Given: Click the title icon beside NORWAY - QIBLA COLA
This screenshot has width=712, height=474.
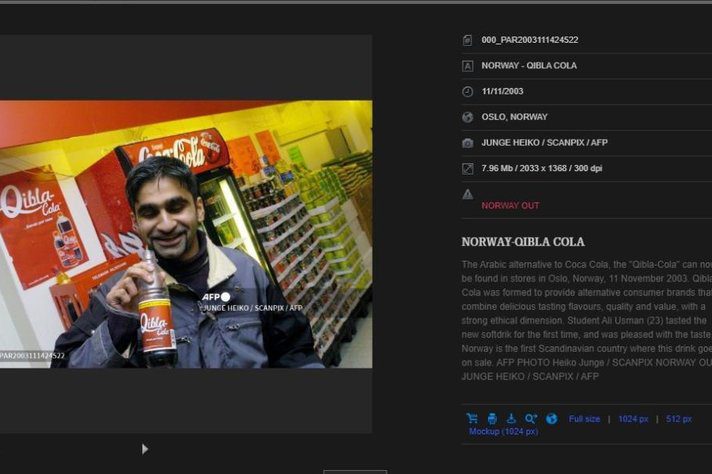Looking at the screenshot, I should (x=467, y=66).
